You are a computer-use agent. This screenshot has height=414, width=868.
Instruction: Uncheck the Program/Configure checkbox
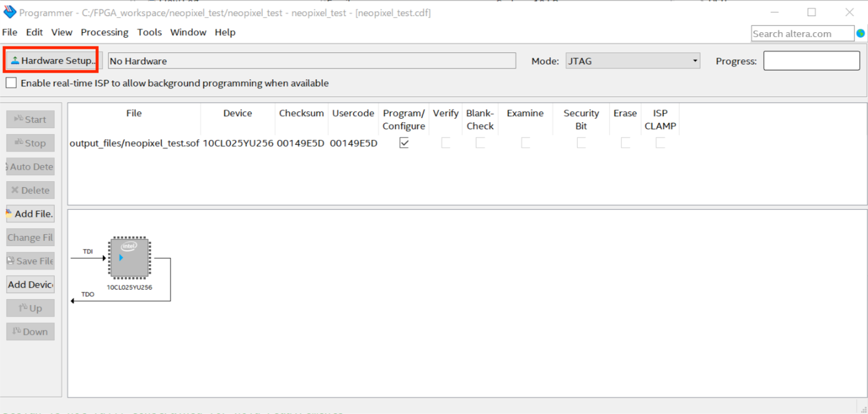click(404, 143)
